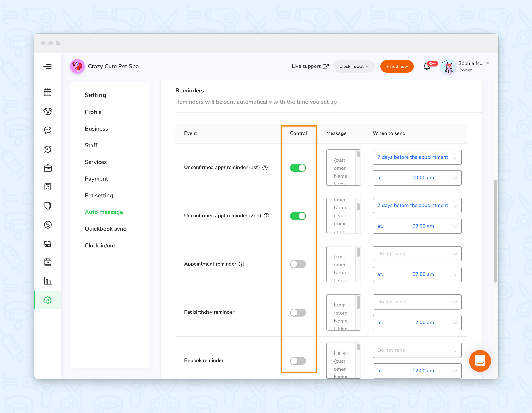Select the dog icon for pet records
Viewport: 532px width, 413px height.
coord(48,111)
